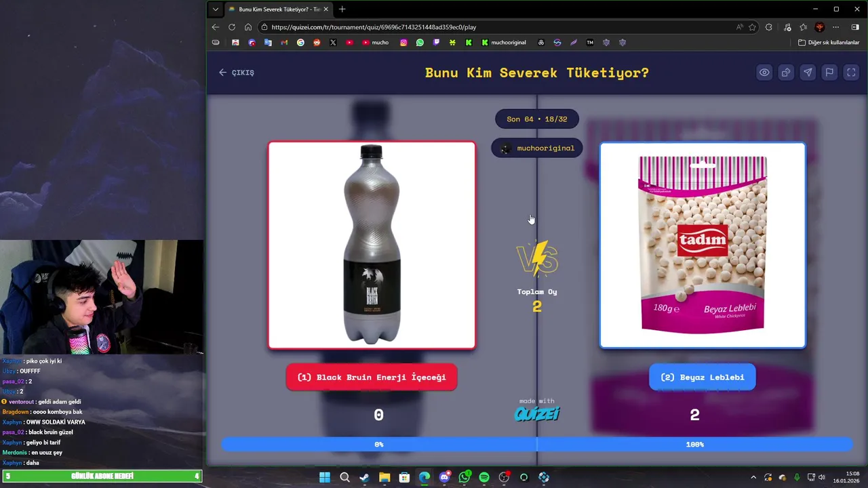Click the eye icon in quiz header

point(764,73)
